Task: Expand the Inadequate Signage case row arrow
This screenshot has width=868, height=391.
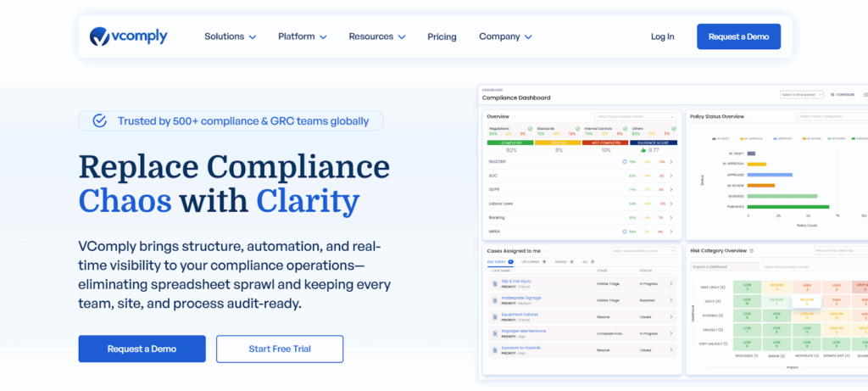Action: pos(671,299)
